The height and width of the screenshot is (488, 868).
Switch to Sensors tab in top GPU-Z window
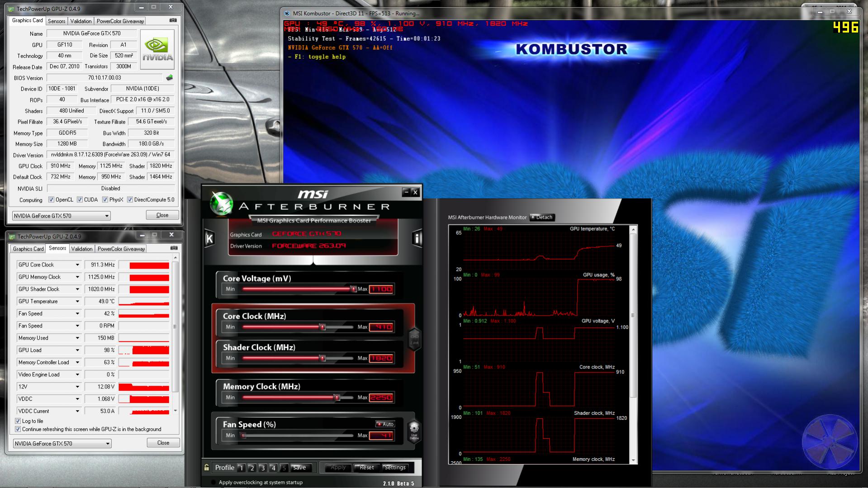click(57, 21)
